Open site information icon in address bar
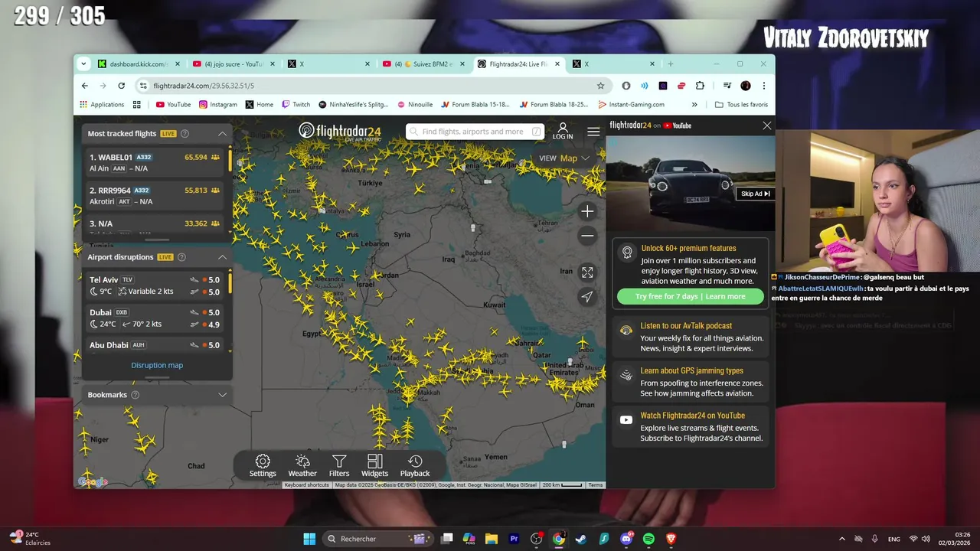 coord(142,86)
